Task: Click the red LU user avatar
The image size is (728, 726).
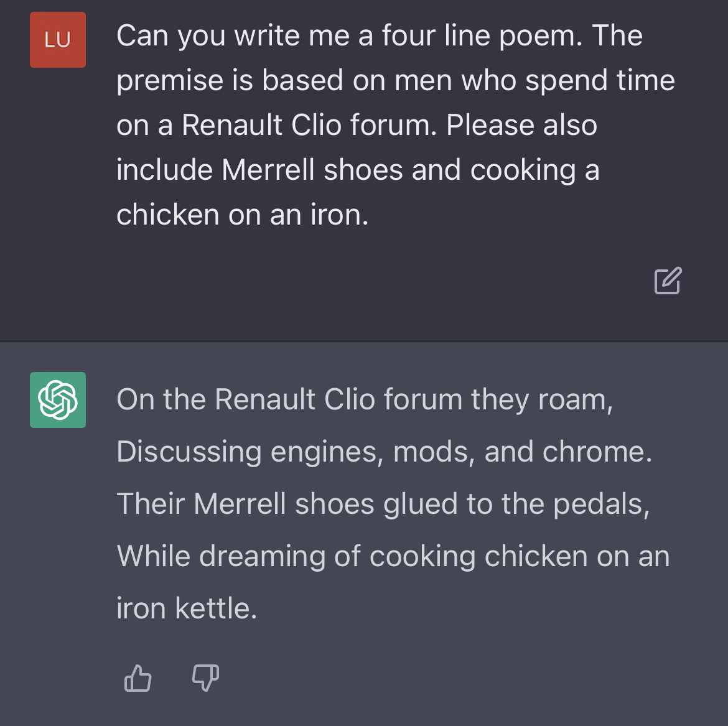Action: click(58, 40)
